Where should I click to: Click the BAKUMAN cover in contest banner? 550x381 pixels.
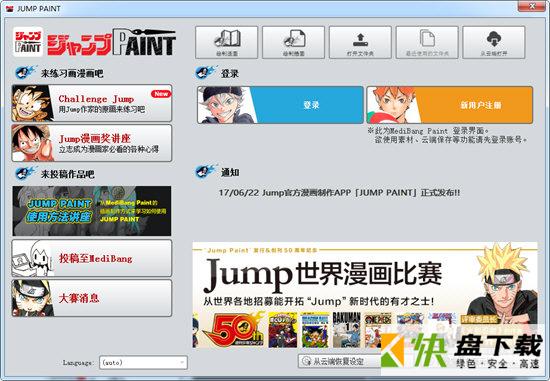pos(347,329)
